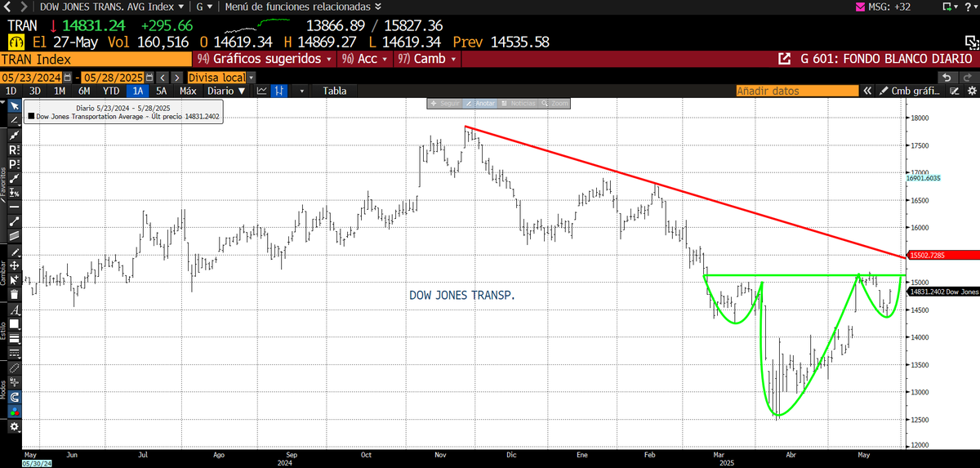Click the magnet snap mode icon
Screen dimensions: 980x468
point(16,396)
